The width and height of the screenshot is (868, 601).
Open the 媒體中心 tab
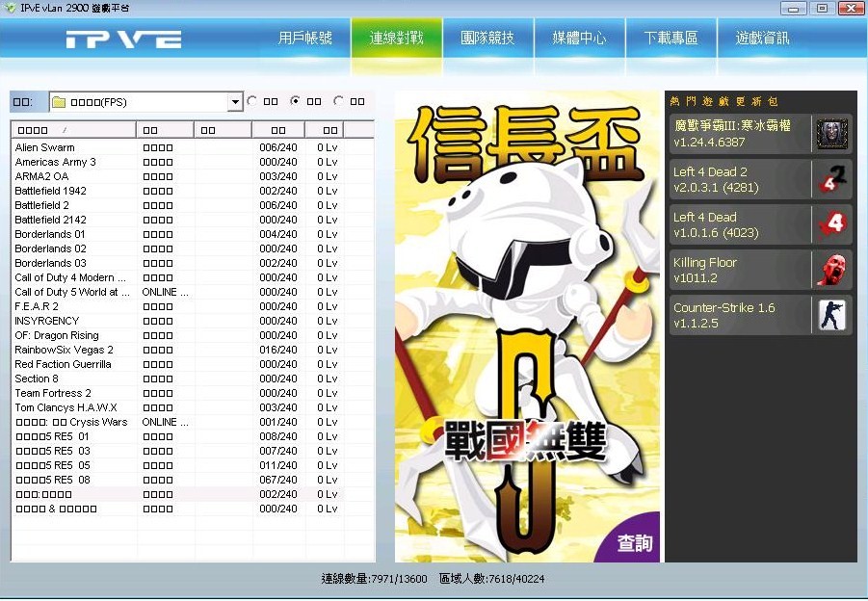coord(580,39)
